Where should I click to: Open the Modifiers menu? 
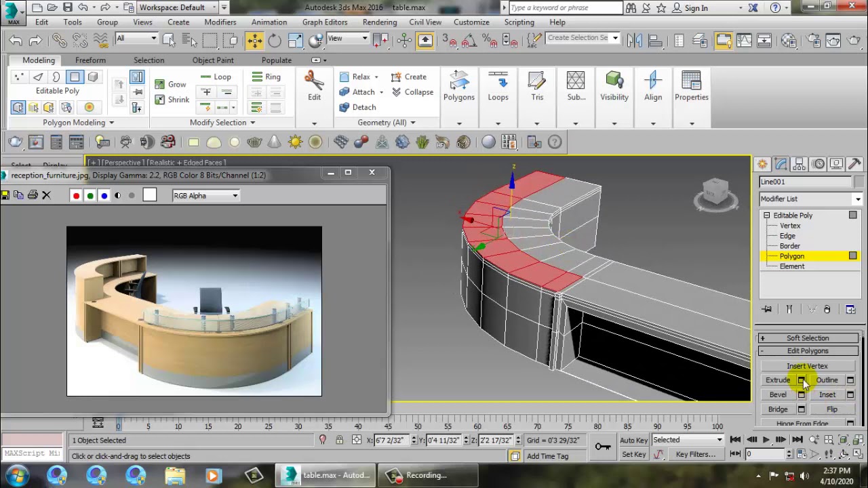tap(220, 22)
